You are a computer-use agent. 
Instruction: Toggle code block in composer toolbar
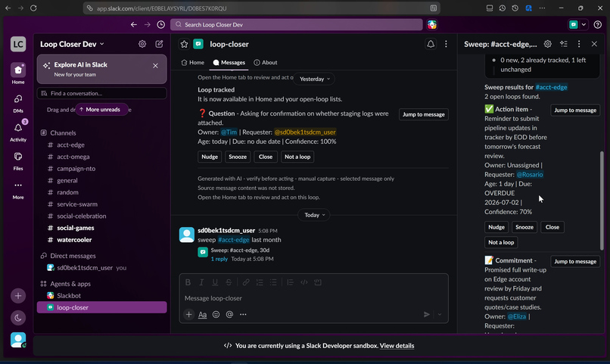point(318,282)
